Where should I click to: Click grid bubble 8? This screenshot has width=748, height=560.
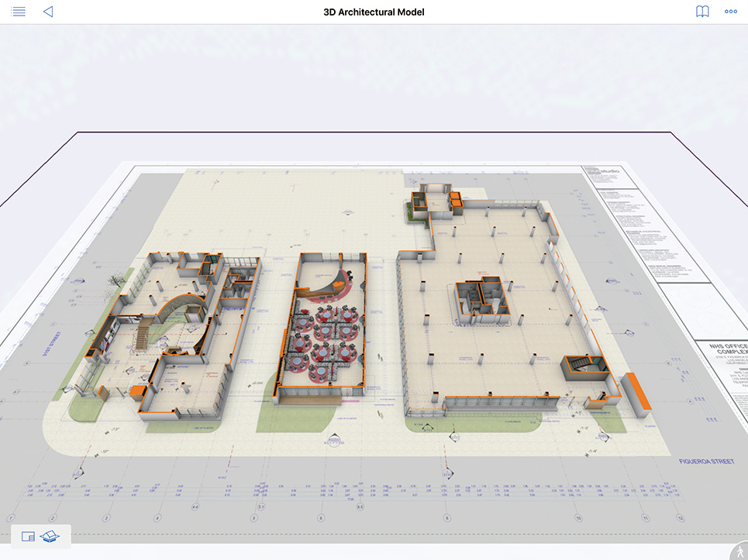click(x=447, y=518)
